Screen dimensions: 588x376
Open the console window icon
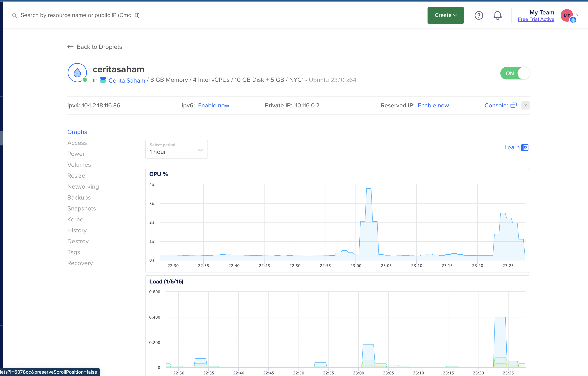tap(513, 105)
